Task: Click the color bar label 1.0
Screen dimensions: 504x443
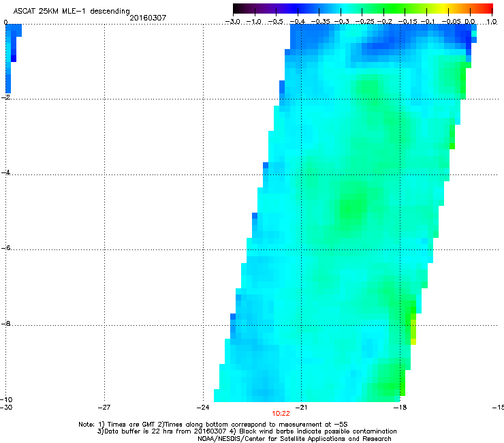Action: click(492, 22)
